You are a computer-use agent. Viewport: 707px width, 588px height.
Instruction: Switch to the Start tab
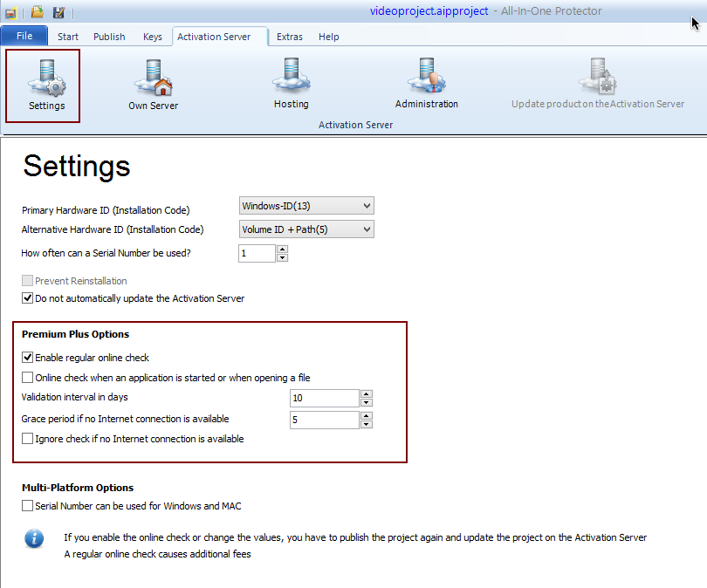[x=67, y=37]
